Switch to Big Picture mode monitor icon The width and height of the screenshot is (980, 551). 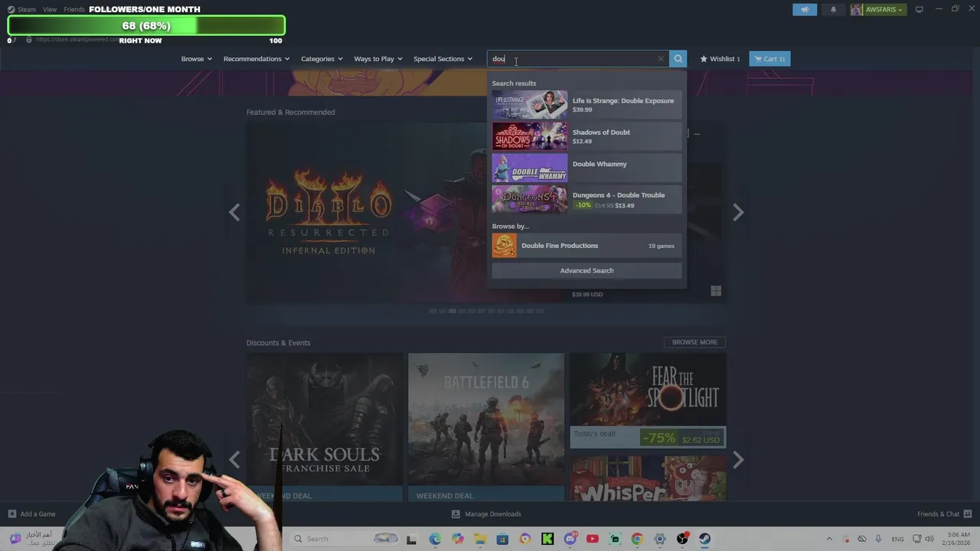(919, 9)
